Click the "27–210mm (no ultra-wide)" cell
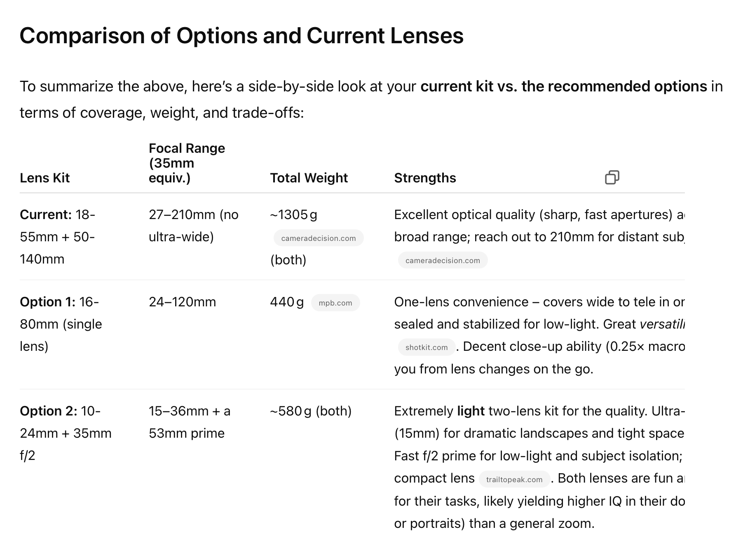 click(x=193, y=226)
